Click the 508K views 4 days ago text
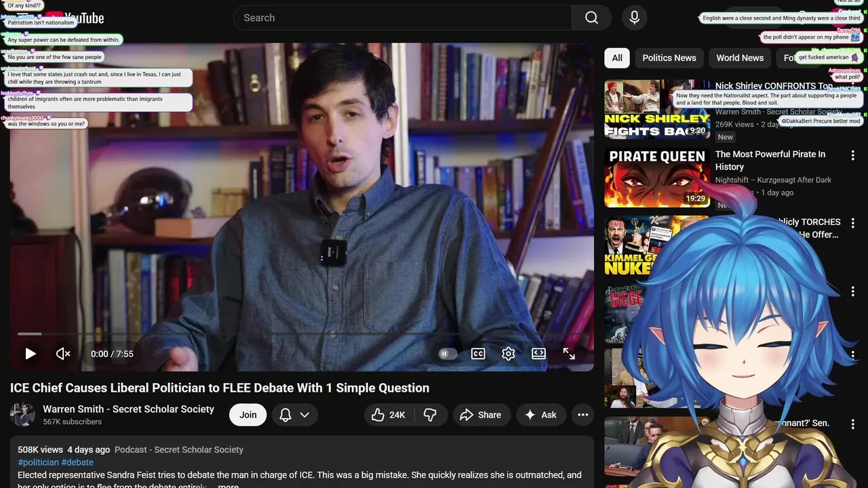 pyautogui.click(x=64, y=449)
